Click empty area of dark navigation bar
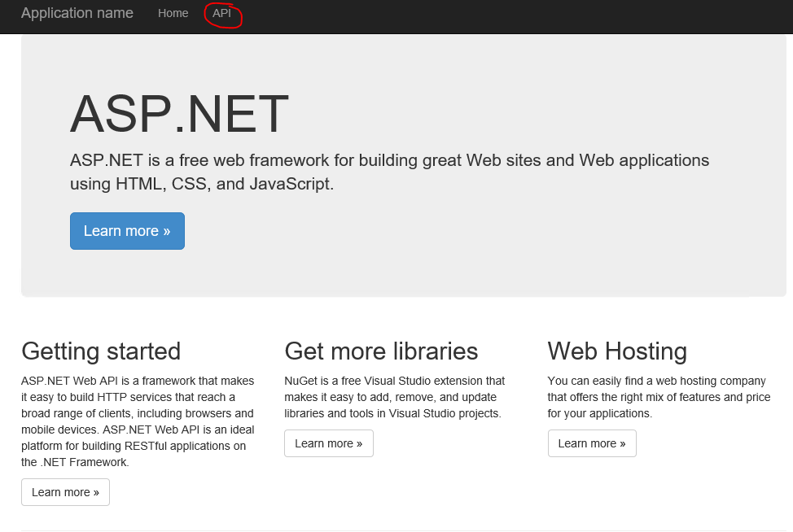The width and height of the screenshot is (793, 532). pos(506,15)
